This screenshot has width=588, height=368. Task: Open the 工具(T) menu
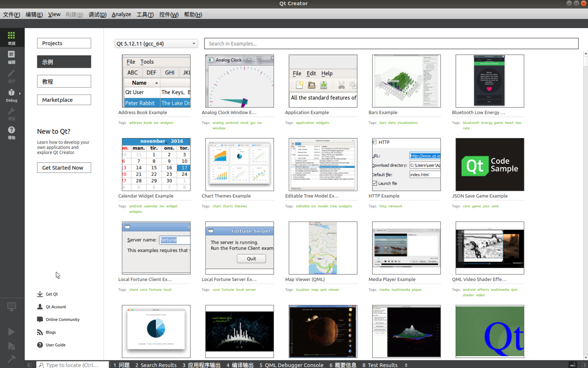pos(145,15)
